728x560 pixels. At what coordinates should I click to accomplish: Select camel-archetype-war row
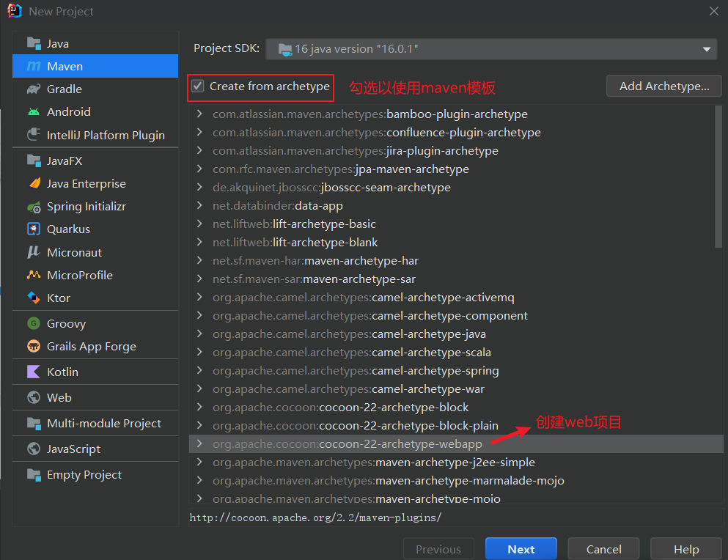pos(456,388)
